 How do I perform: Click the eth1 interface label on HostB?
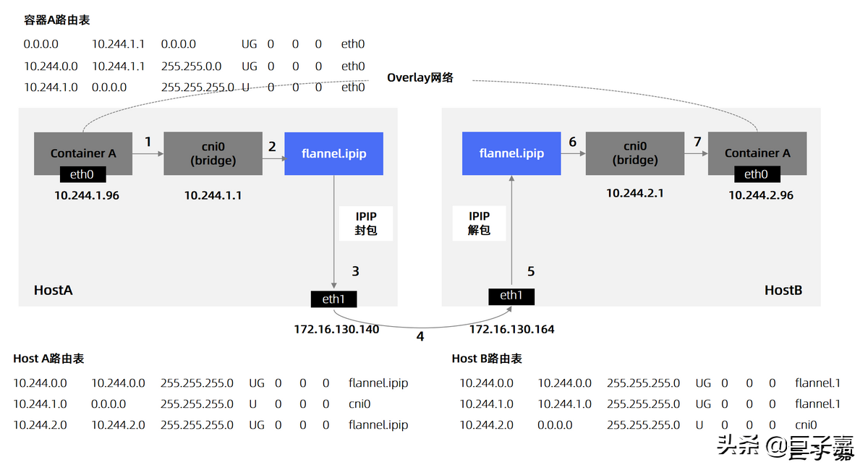(x=511, y=296)
